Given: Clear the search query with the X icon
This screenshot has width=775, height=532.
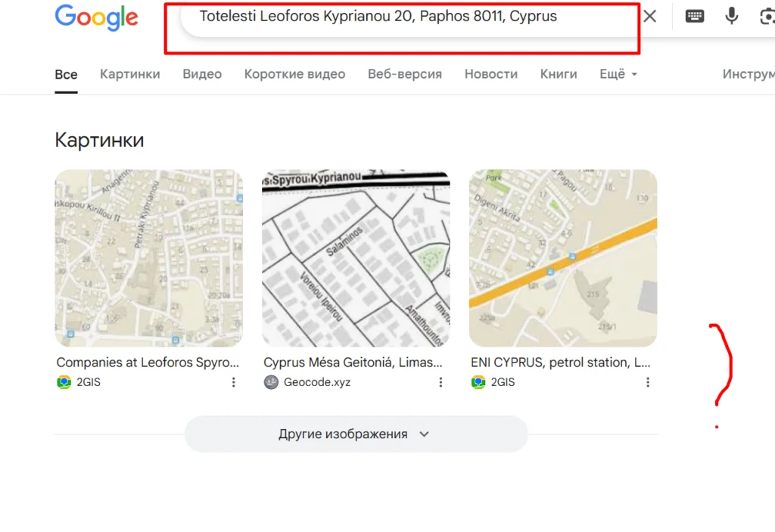Looking at the screenshot, I should [x=650, y=17].
